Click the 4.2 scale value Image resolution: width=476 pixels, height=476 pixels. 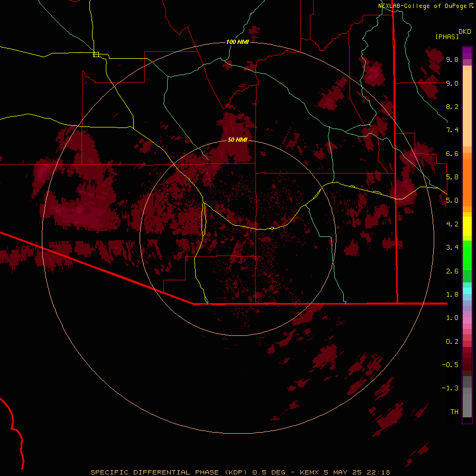452,224
